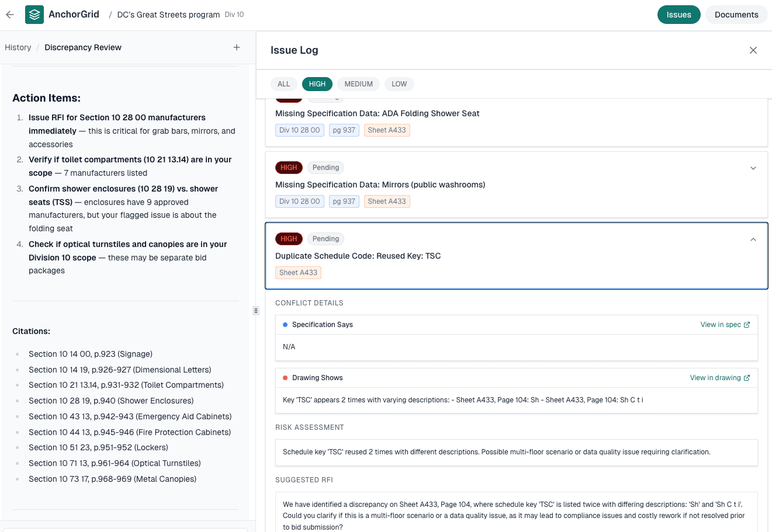Viewport: 772px width, 532px height.
Task: Open external link icon for View in spec
Action: [747, 325]
